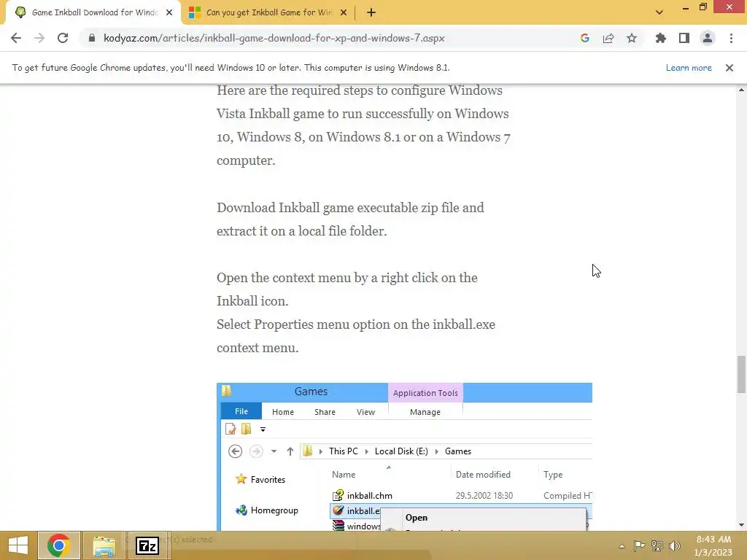Click the Google icon in address bar
Viewport: 747px width, 560px height.
click(584, 38)
